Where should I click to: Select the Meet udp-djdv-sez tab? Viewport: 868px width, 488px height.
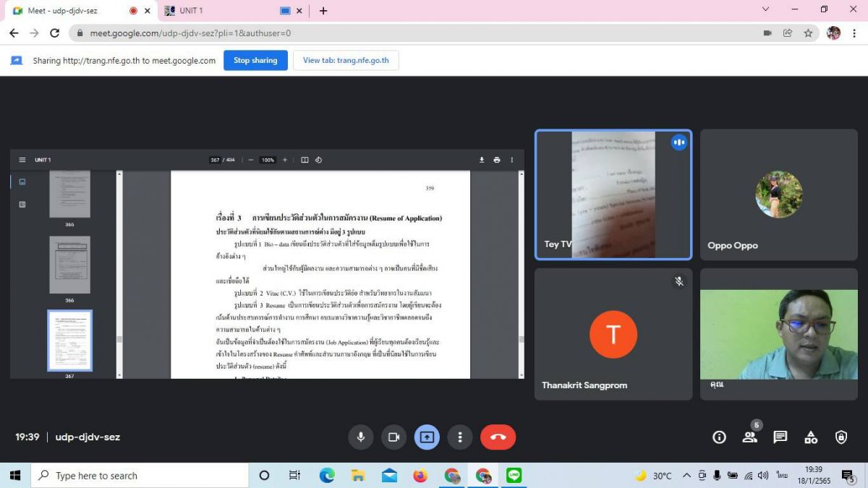[69, 11]
